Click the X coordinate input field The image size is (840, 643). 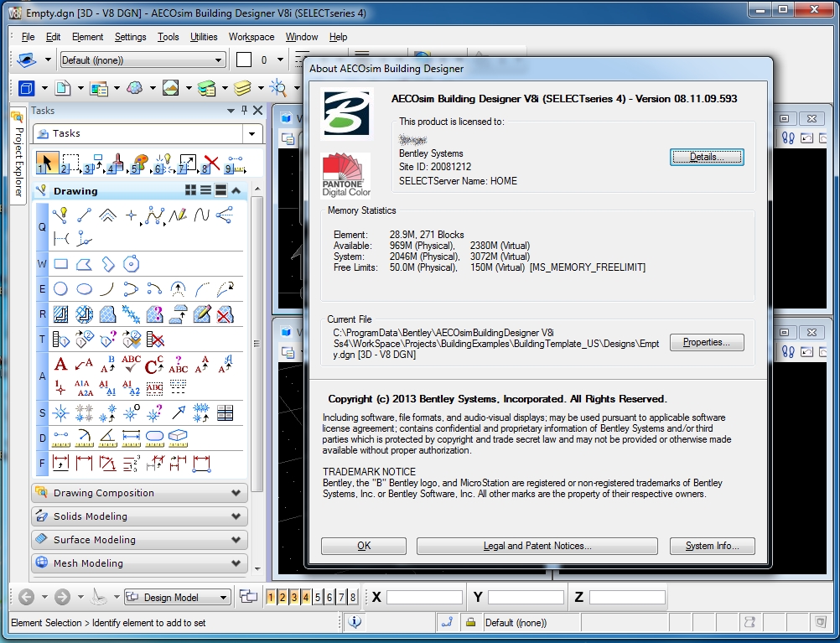click(424, 597)
